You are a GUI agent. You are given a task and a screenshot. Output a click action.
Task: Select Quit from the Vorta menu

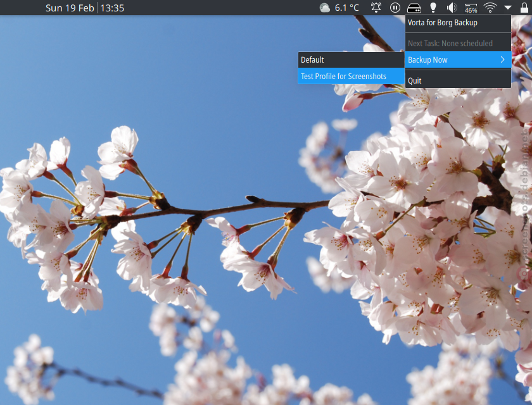(x=415, y=81)
